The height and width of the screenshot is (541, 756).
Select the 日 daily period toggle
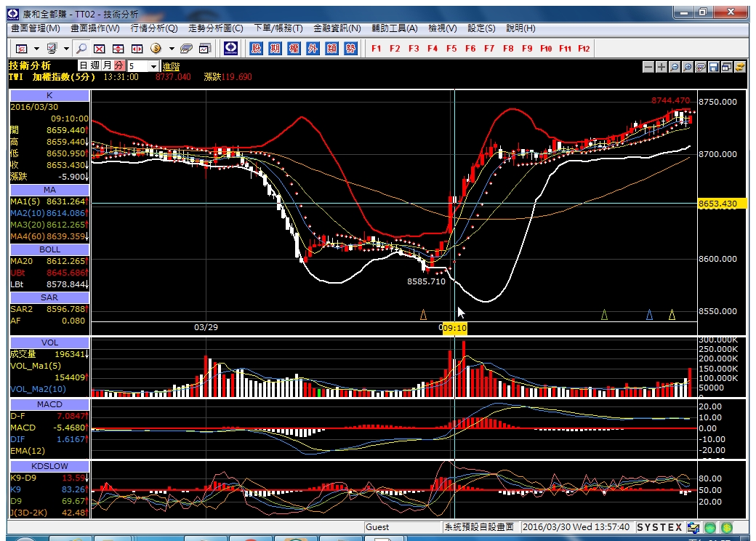[84, 65]
